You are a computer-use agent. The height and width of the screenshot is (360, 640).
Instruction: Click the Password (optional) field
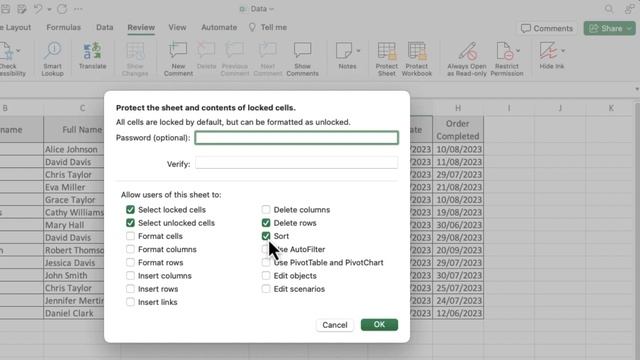296,138
